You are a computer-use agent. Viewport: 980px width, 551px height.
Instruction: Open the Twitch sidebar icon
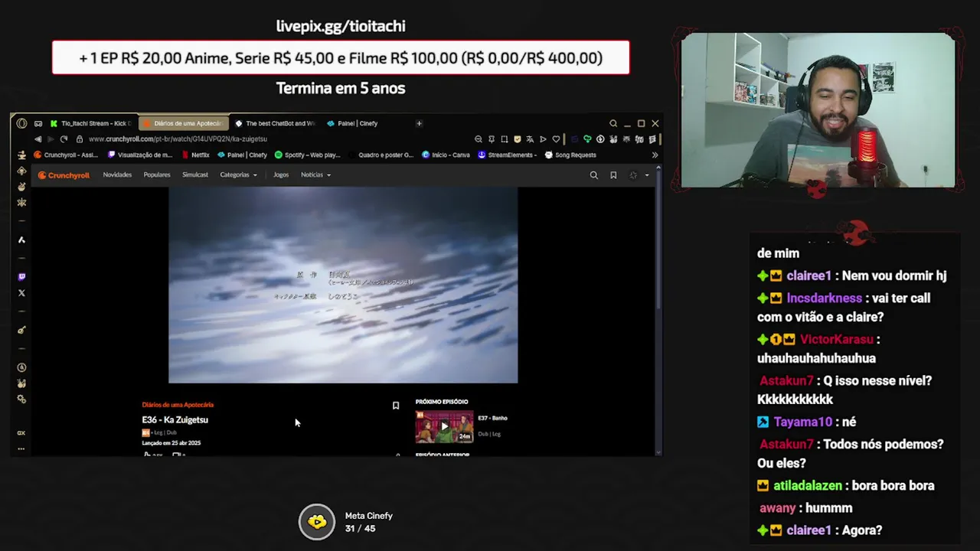(x=21, y=276)
